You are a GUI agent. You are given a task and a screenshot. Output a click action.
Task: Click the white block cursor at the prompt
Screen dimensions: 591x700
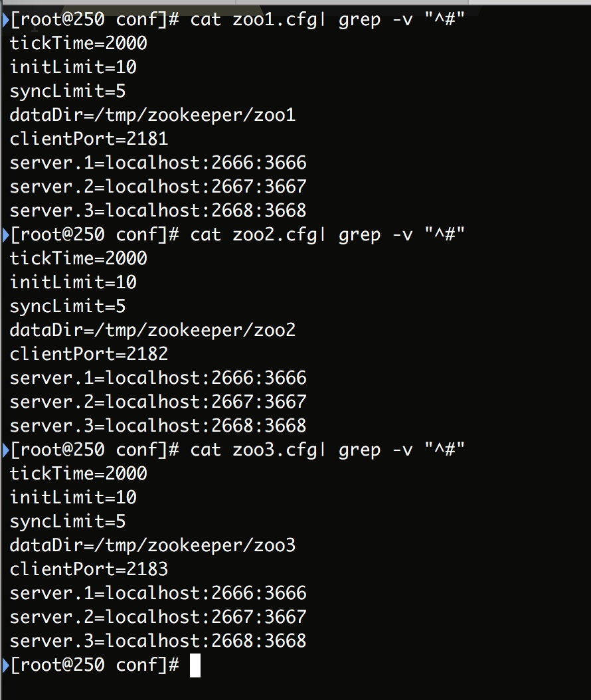(195, 665)
